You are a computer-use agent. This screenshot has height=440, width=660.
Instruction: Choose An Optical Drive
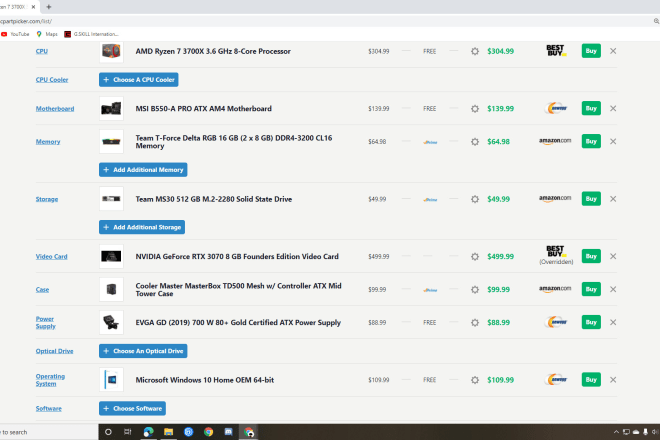[143, 351]
